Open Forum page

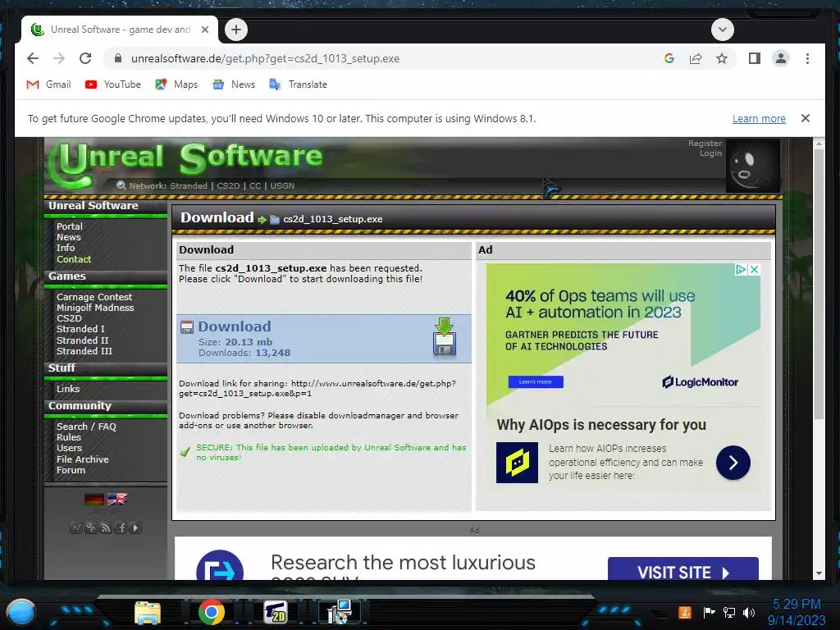(71, 470)
